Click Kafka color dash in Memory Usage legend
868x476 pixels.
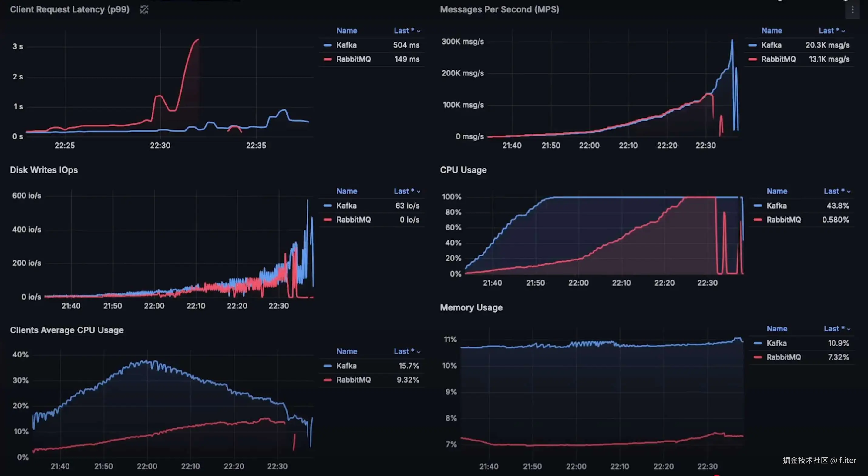pyautogui.click(x=758, y=343)
